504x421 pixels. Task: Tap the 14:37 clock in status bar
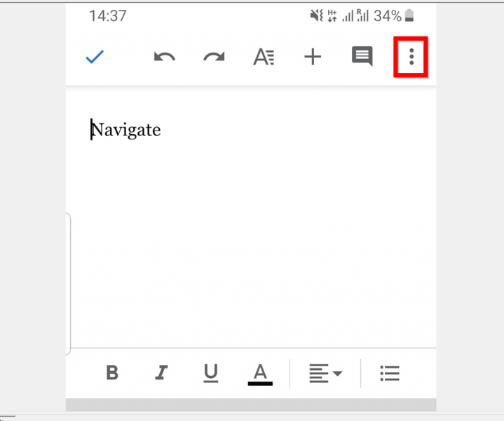pos(108,15)
